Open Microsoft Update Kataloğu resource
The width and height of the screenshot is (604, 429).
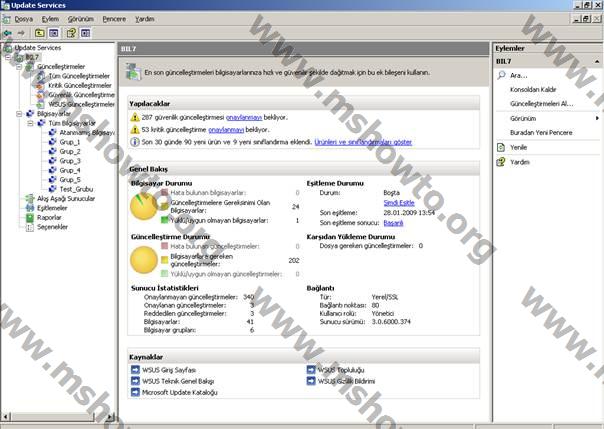click(x=180, y=392)
